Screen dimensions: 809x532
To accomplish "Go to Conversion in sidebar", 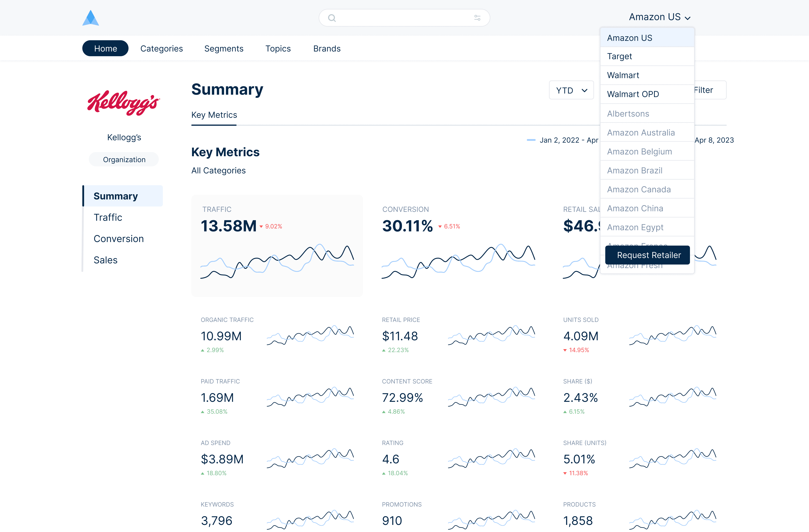I will pos(119,239).
